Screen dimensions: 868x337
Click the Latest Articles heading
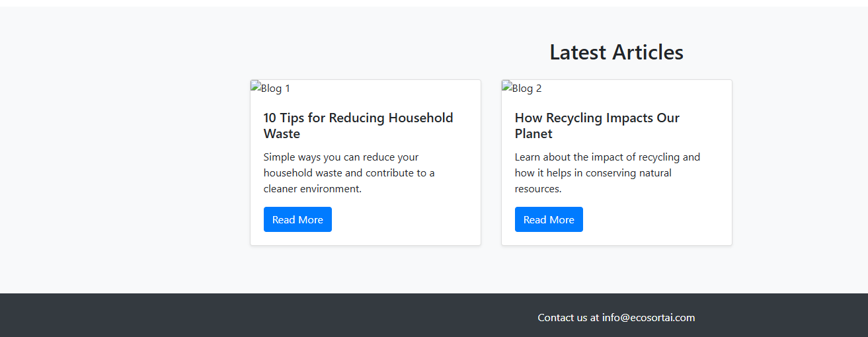pyautogui.click(x=616, y=52)
